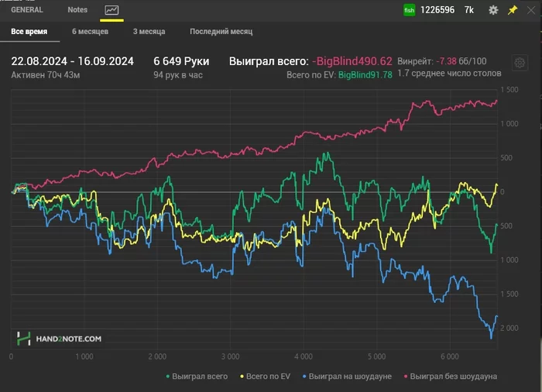542x392 pixels.
Task: Toggle the yellow pin icon
Action: point(513,10)
